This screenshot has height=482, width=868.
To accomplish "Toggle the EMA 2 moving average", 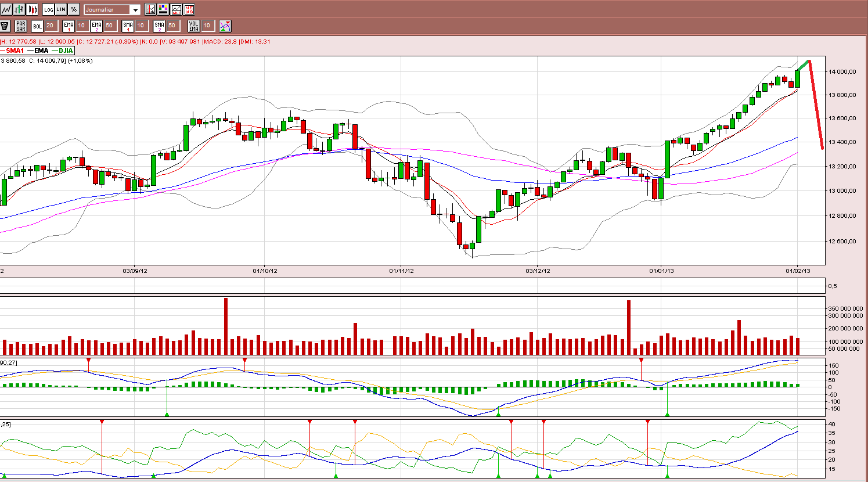I will pos(96,26).
